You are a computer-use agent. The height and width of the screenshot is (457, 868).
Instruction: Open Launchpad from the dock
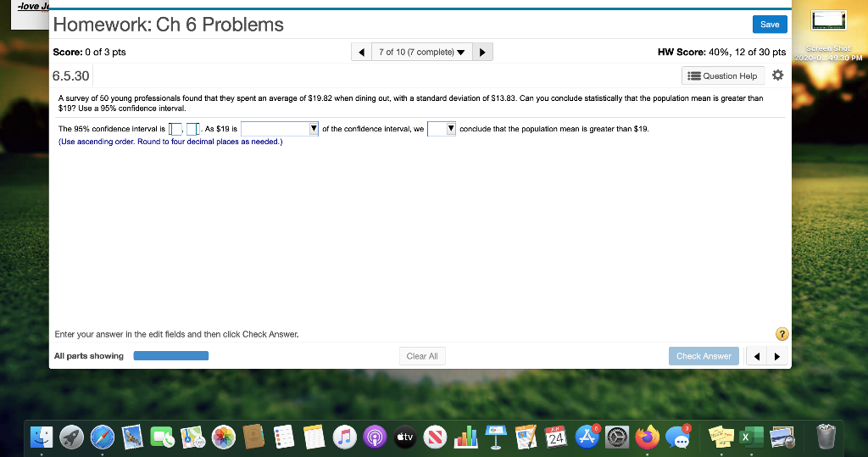(72, 437)
